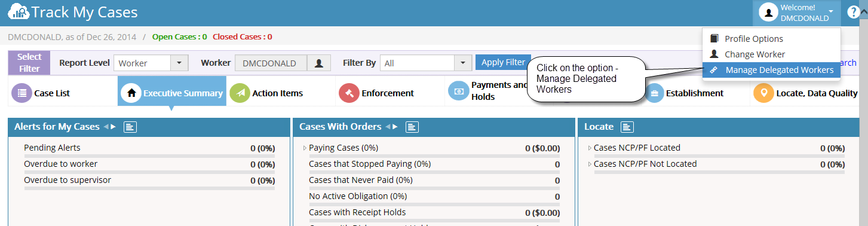Click the Cases With Orders next arrow

click(x=395, y=127)
